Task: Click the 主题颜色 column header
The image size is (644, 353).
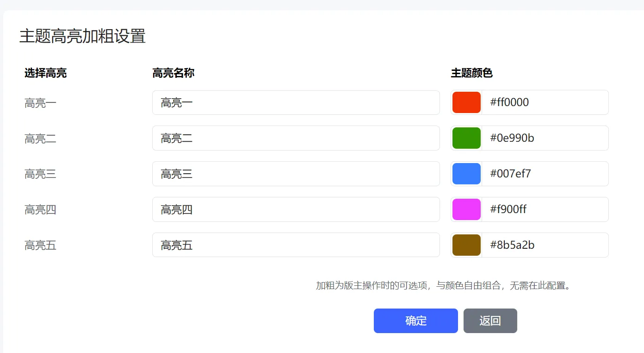Action: [x=472, y=73]
